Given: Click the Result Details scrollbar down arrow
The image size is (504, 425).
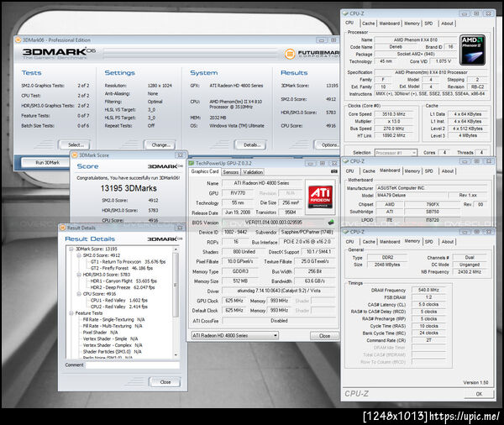Looking at the screenshot, I should tap(176, 355).
